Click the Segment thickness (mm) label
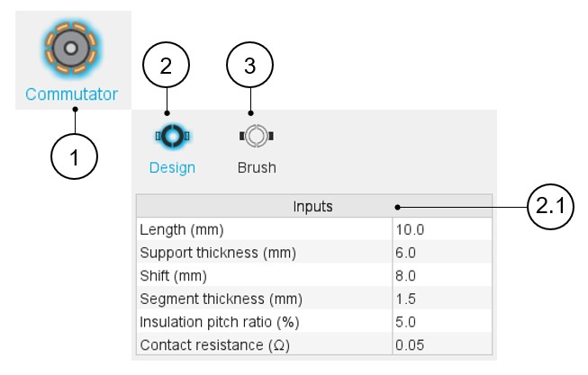This screenshot has height=375, width=588. pyautogui.click(x=221, y=299)
